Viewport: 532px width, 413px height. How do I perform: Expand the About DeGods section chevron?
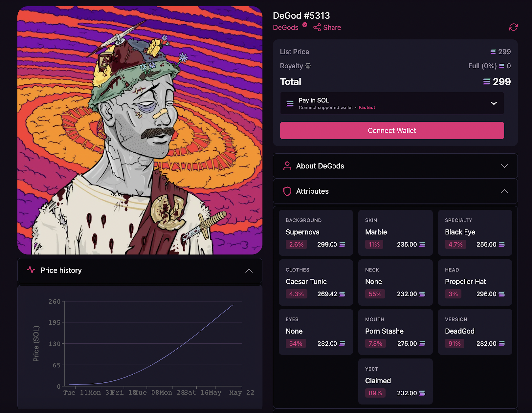pyautogui.click(x=504, y=166)
